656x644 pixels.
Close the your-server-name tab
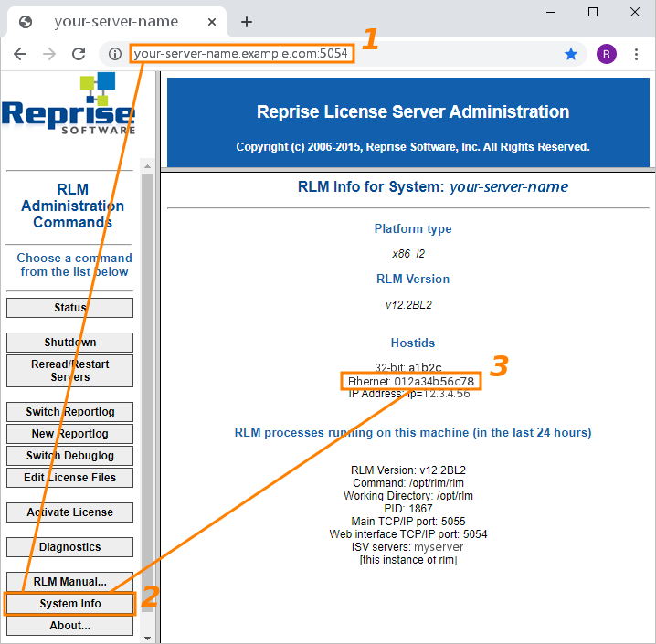pos(214,22)
